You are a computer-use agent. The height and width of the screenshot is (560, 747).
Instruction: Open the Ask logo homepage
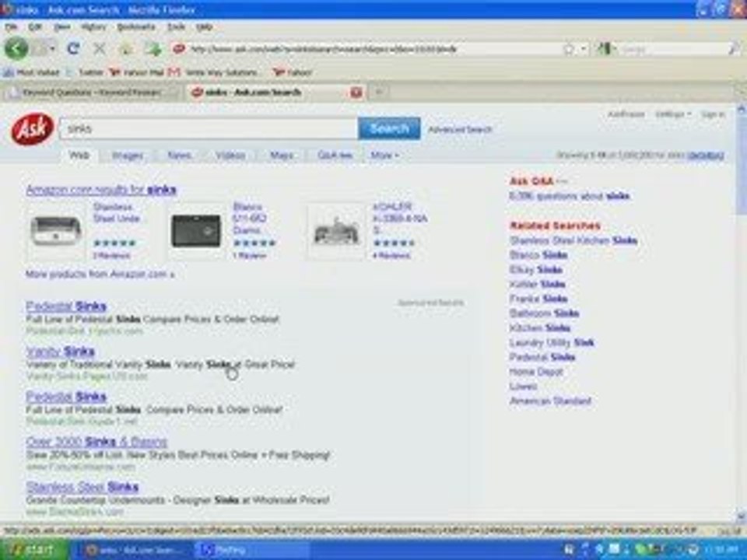click(x=32, y=129)
